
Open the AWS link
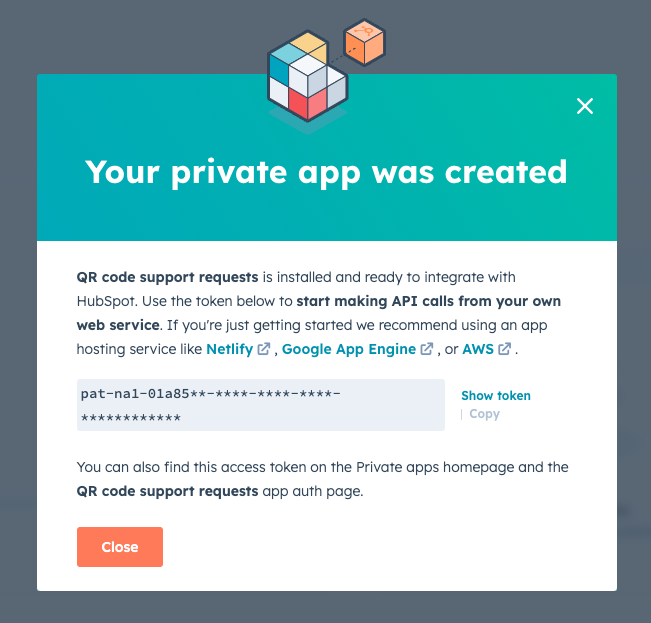(478, 349)
